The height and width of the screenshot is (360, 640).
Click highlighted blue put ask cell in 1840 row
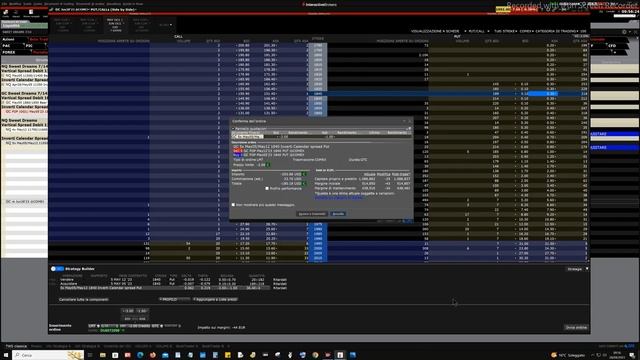[544, 93]
